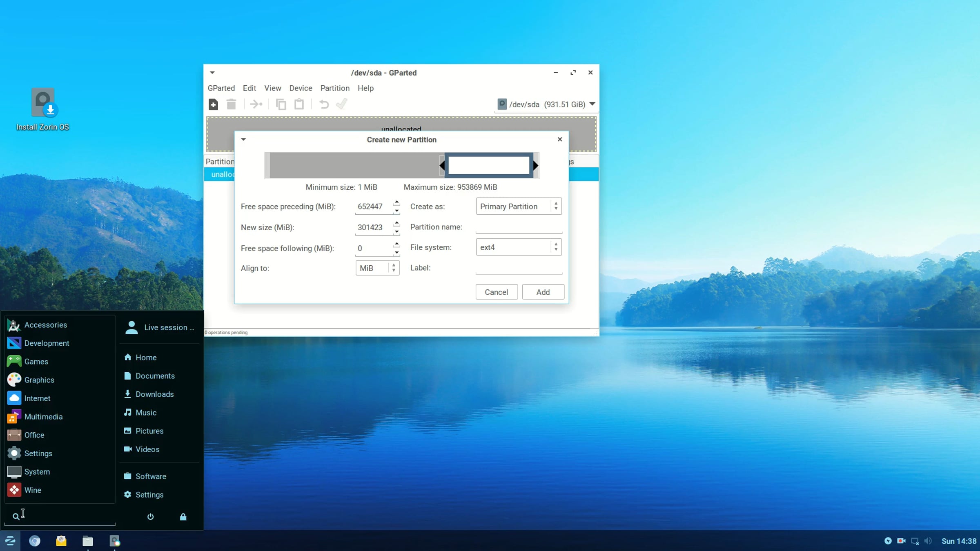Open the Create as Primary Partition dropdown
Image resolution: width=980 pixels, height=551 pixels.
click(519, 206)
